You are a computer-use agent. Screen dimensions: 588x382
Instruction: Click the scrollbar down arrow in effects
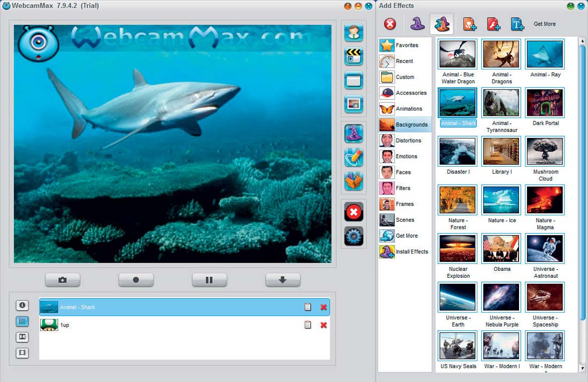[x=582, y=369]
